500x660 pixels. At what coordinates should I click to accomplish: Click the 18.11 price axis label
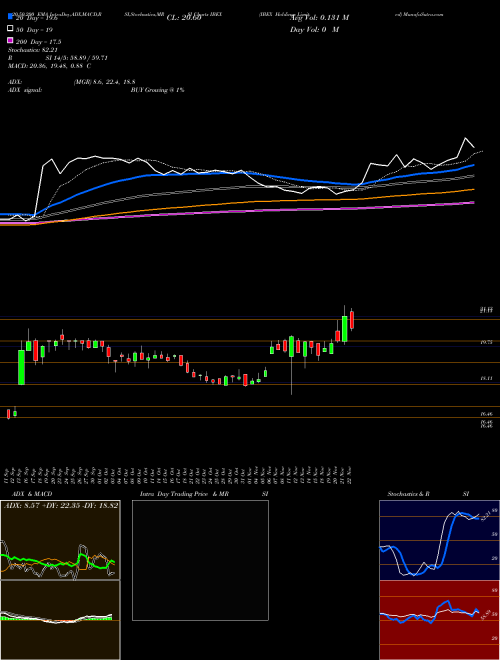[486, 378]
